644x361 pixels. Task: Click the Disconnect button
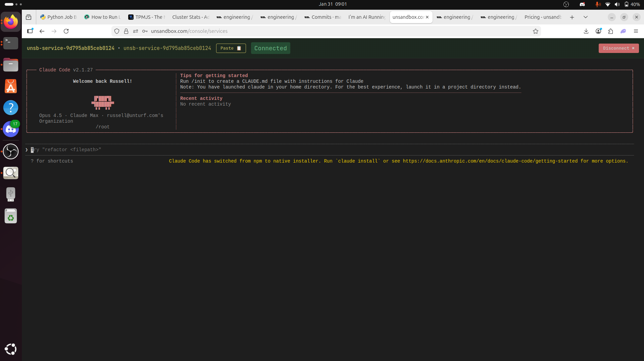[618, 48]
